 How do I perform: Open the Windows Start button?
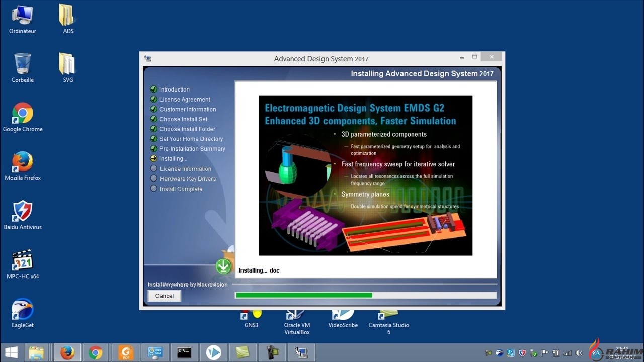click(x=12, y=353)
